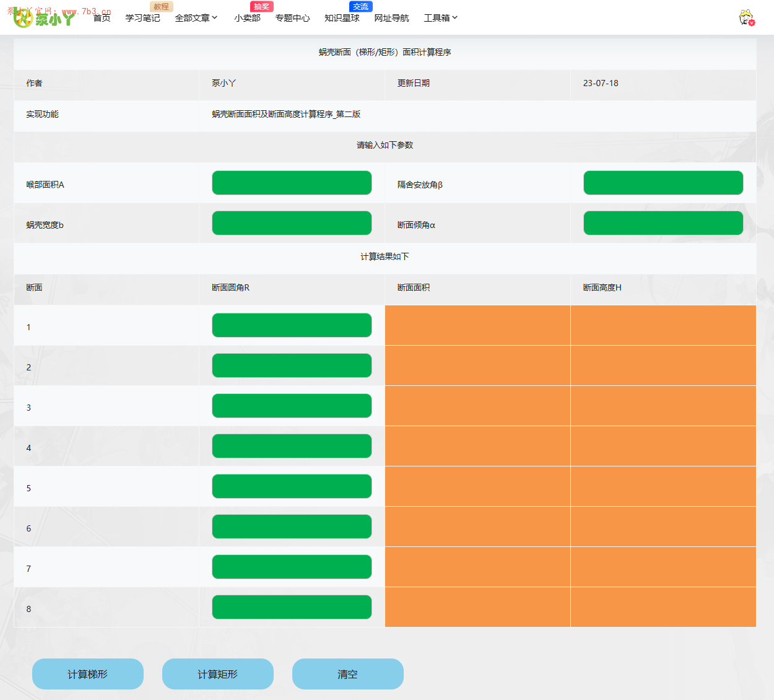Focus 断面圆角R input for section 7
Viewport: 774px width, 700px height.
point(292,567)
